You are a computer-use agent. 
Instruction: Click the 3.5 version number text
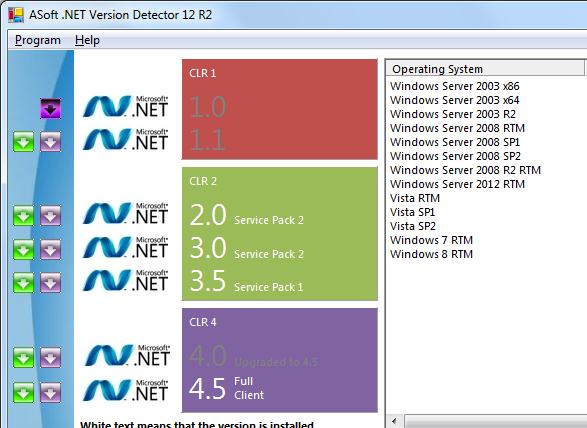pos(208,281)
